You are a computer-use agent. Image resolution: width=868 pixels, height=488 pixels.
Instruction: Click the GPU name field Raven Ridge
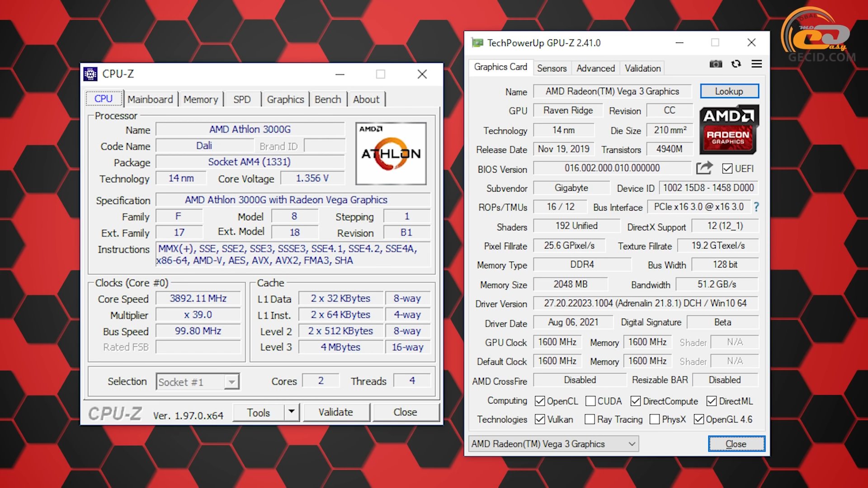pyautogui.click(x=568, y=110)
